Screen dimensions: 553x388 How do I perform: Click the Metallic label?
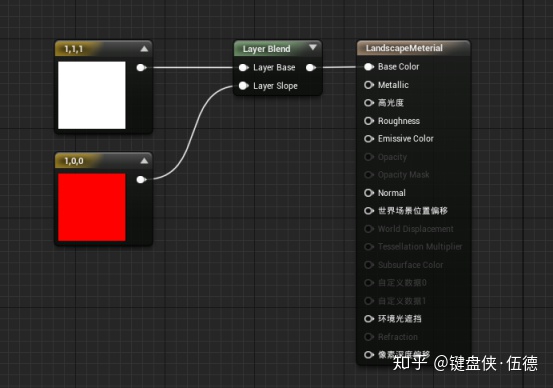pos(393,85)
